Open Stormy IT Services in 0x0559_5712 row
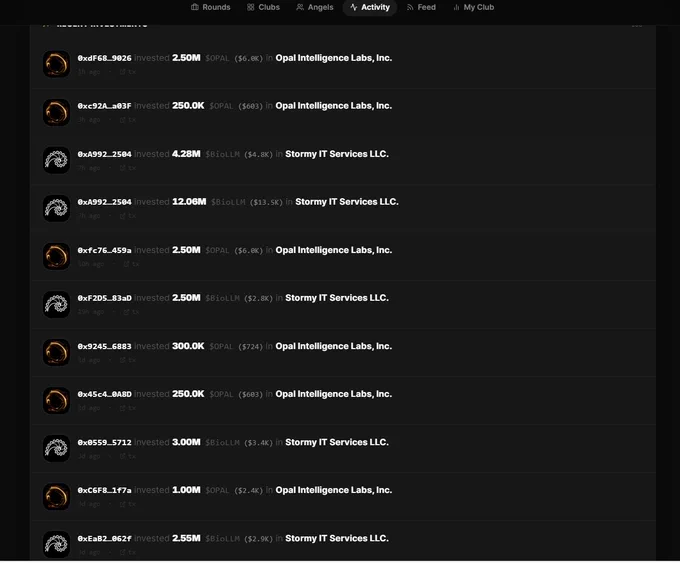The image size is (680, 563). click(x=337, y=442)
